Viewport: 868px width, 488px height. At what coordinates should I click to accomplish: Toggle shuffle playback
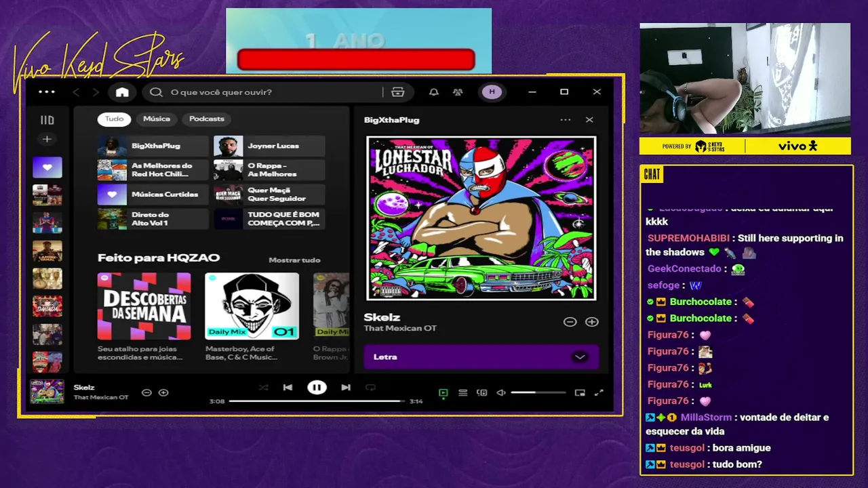pyautogui.click(x=263, y=388)
